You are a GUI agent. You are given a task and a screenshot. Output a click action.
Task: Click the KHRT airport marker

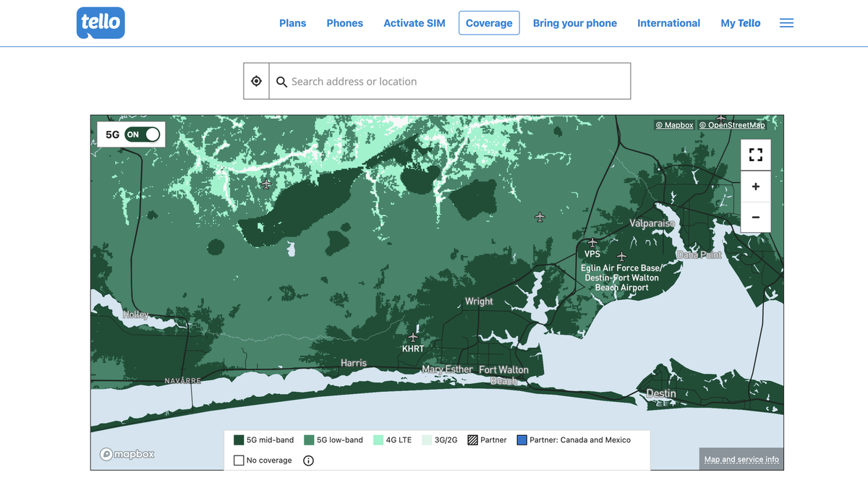point(413,338)
